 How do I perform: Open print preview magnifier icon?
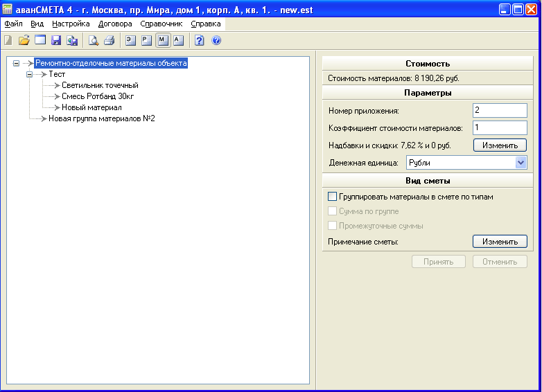94,40
